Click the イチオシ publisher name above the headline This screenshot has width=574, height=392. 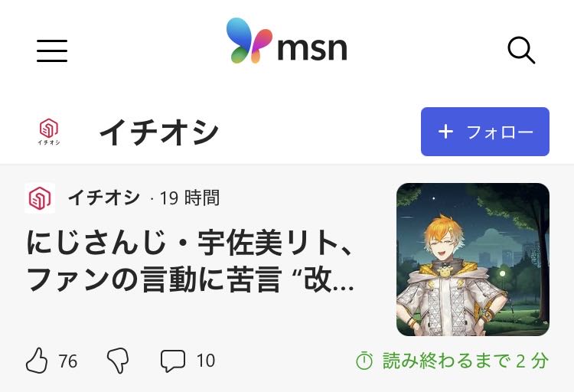(x=104, y=198)
